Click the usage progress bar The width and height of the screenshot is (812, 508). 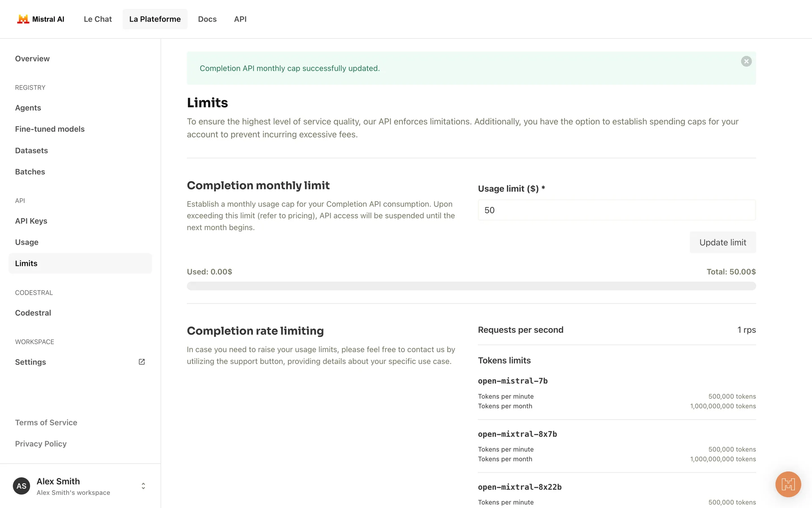(x=471, y=286)
